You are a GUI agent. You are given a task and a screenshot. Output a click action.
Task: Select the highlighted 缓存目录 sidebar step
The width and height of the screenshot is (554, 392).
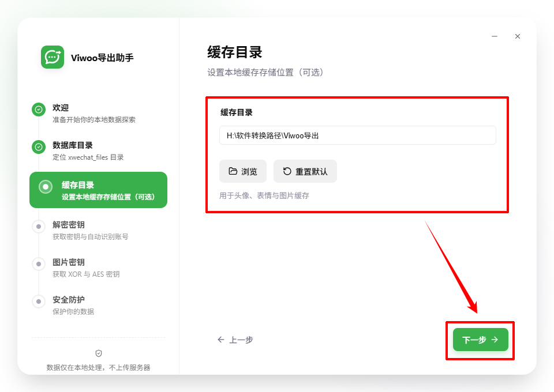pos(98,190)
